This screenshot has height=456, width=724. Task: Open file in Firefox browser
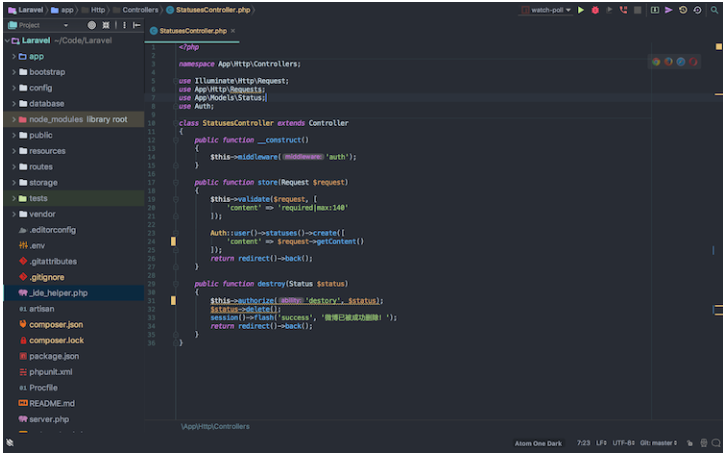[669, 61]
